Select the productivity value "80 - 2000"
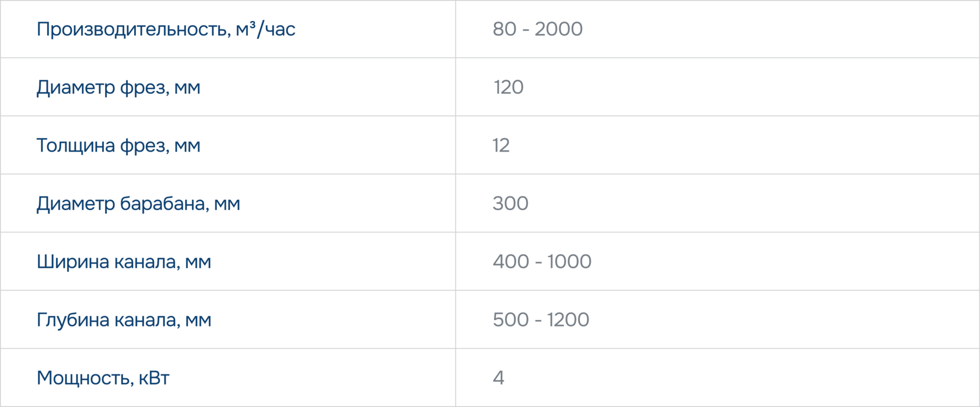The width and height of the screenshot is (980, 407). coord(537,29)
